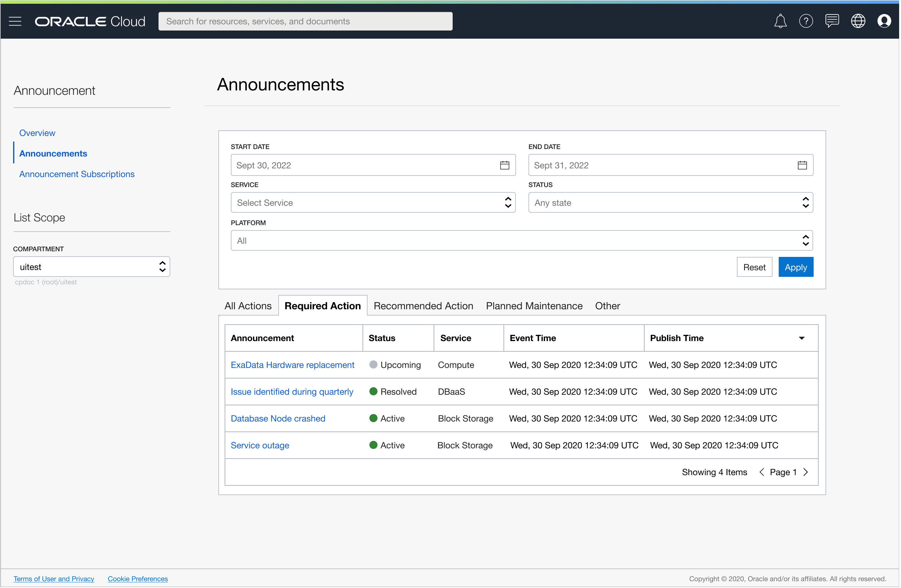901x588 pixels.
Task: Click the Apply button
Action: tap(796, 267)
